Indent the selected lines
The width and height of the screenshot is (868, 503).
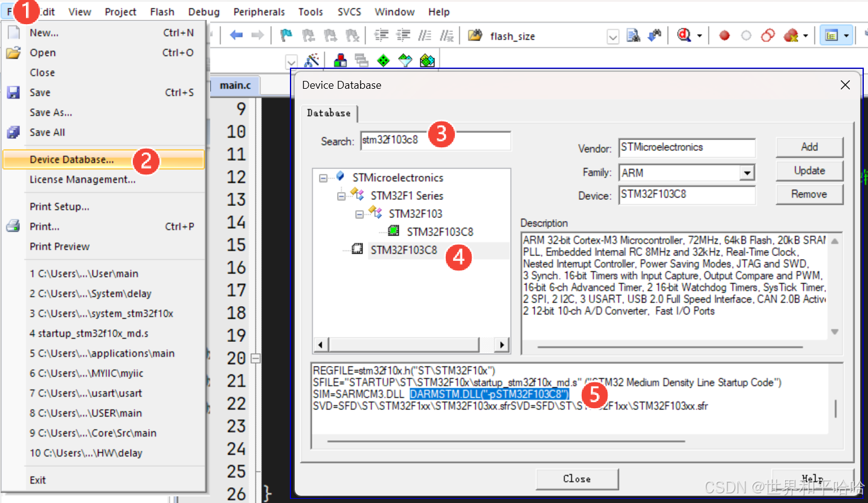[381, 36]
